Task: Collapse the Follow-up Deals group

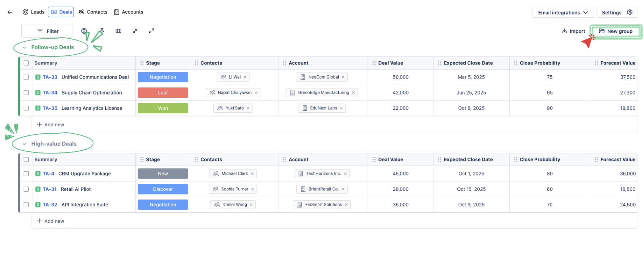Action: point(24,47)
